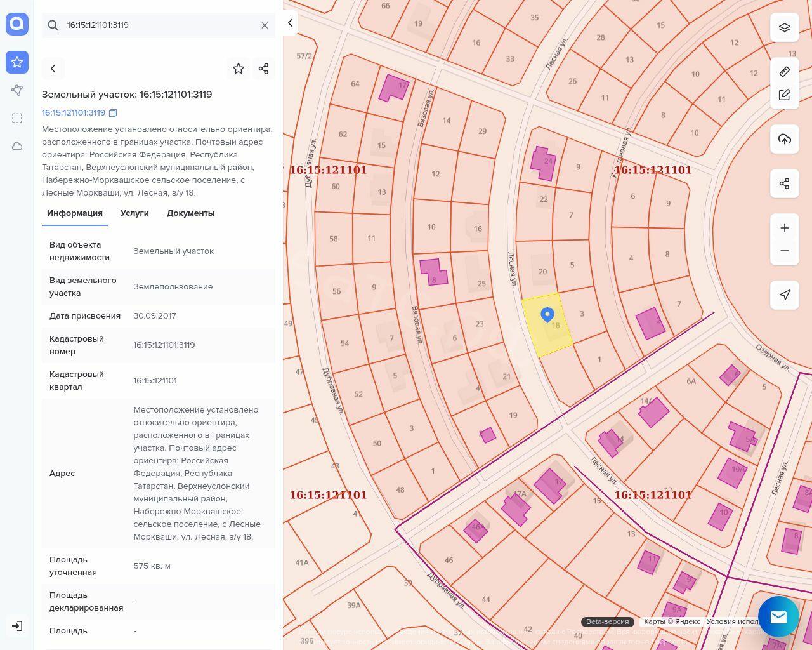Open the Документы tab

click(x=190, y=213)
